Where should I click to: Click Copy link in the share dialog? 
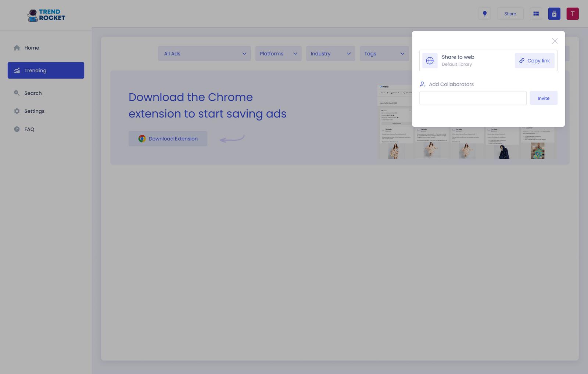pos(535,61)
